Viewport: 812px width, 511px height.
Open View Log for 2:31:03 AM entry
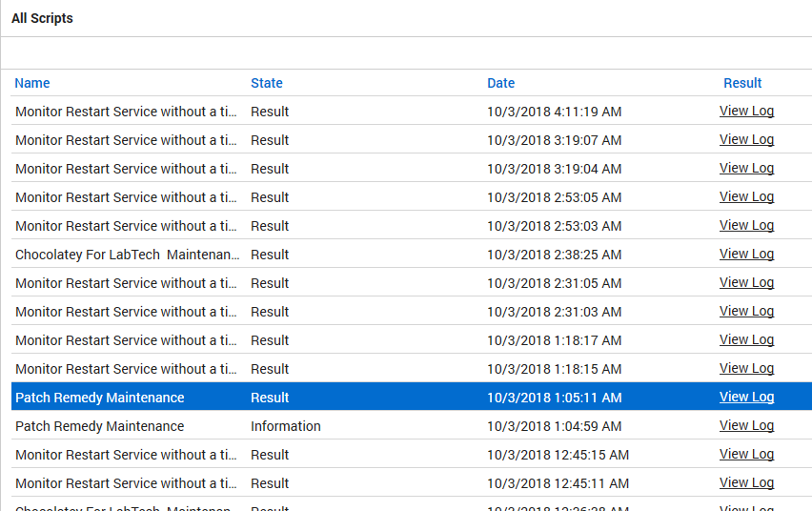click(746, 312)
